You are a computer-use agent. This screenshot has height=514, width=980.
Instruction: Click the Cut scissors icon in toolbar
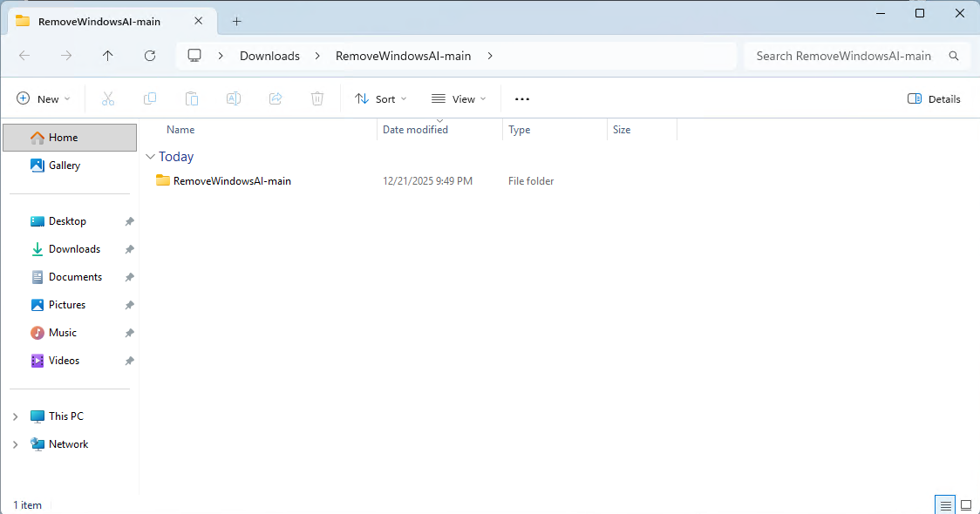coord(108,99)
